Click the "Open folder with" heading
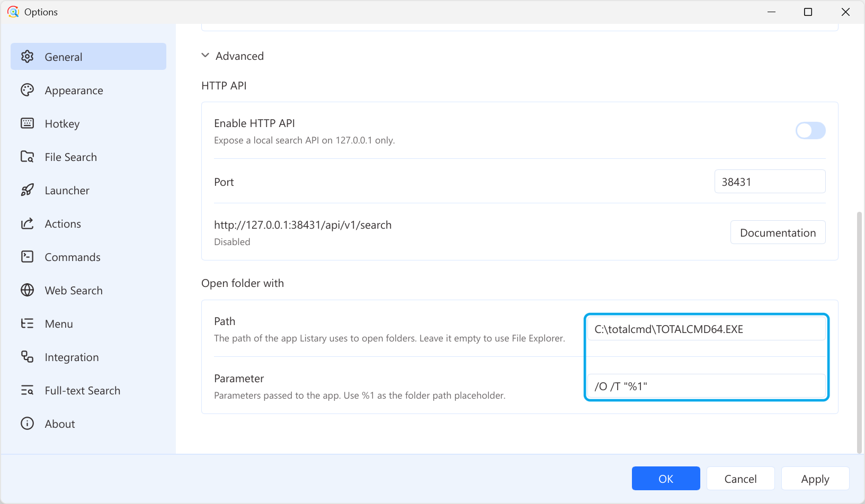This screenshot has height=504, width=865. [243, 283]
